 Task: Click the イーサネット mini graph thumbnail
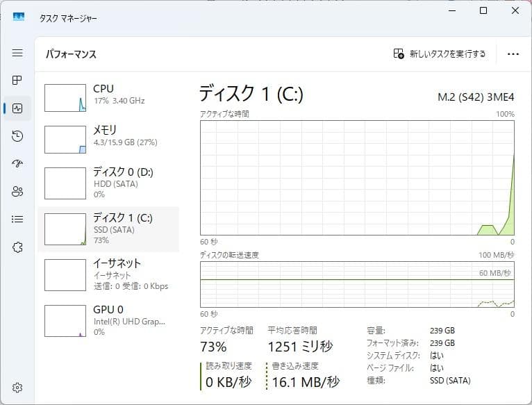click(x=65, y=275)
